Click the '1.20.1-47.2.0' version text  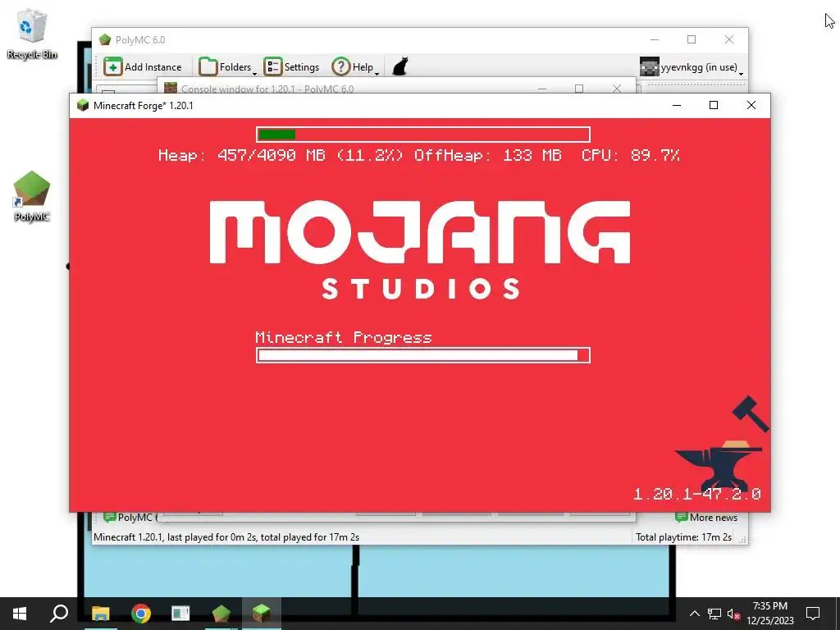point(697,494)
